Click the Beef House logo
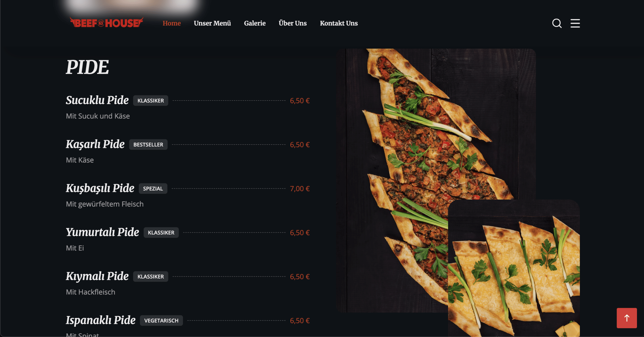Image resolution: width=644 pixels, height=337 pixels. 106,23
